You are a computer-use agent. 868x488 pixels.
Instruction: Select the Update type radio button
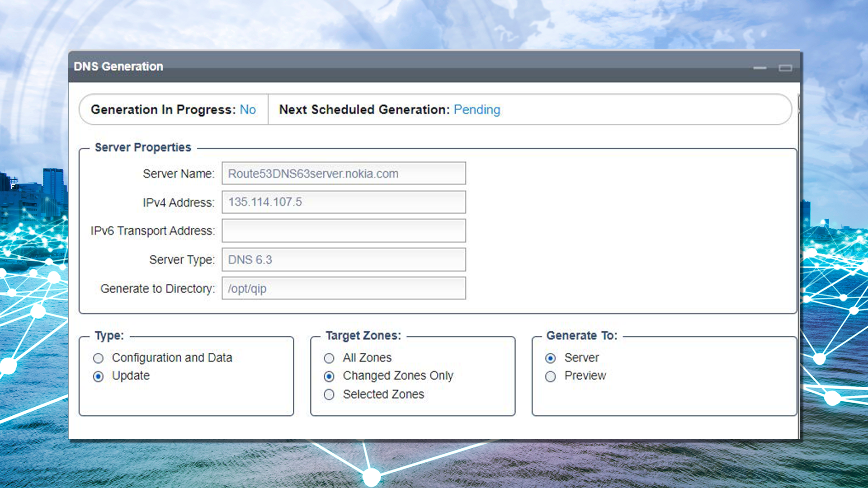[99, 376]
